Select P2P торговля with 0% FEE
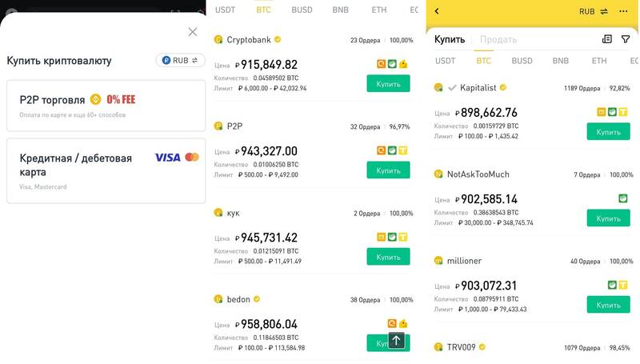640x364 pixels. point(106,106)
